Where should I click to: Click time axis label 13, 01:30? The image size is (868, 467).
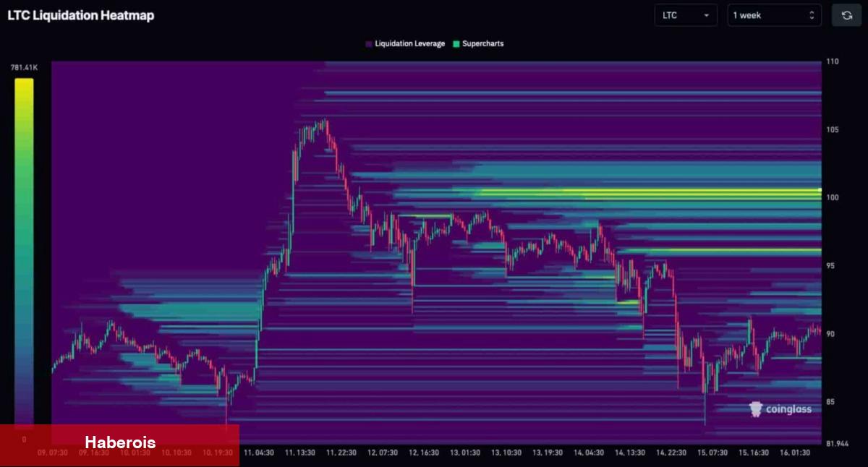(465, 453)
